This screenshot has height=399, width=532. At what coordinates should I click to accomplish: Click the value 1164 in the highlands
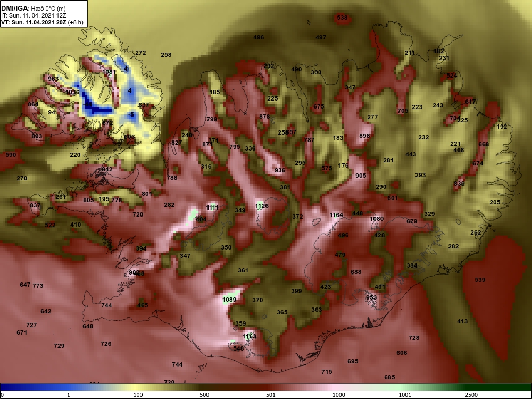tap(336, 215)
